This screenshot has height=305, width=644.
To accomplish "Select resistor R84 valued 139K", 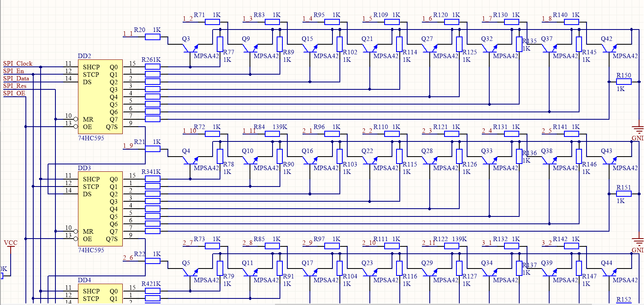I will pos(273,134).
